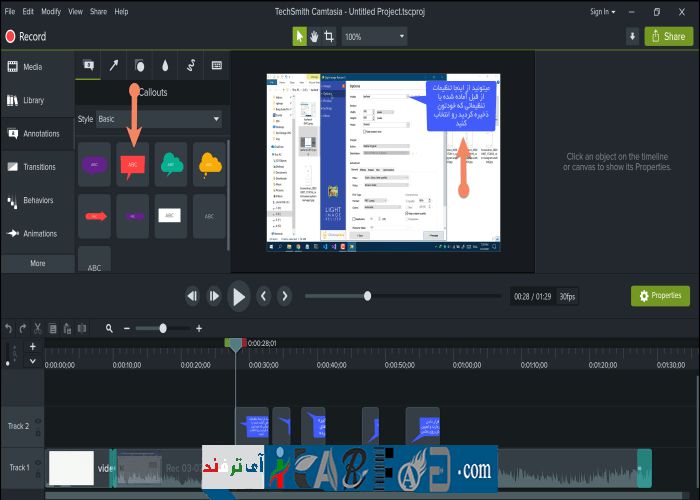The width and height of the screenshot is (700, 500).
Task: Click the timeline zoom slider handle
Action: pos(163,328)
